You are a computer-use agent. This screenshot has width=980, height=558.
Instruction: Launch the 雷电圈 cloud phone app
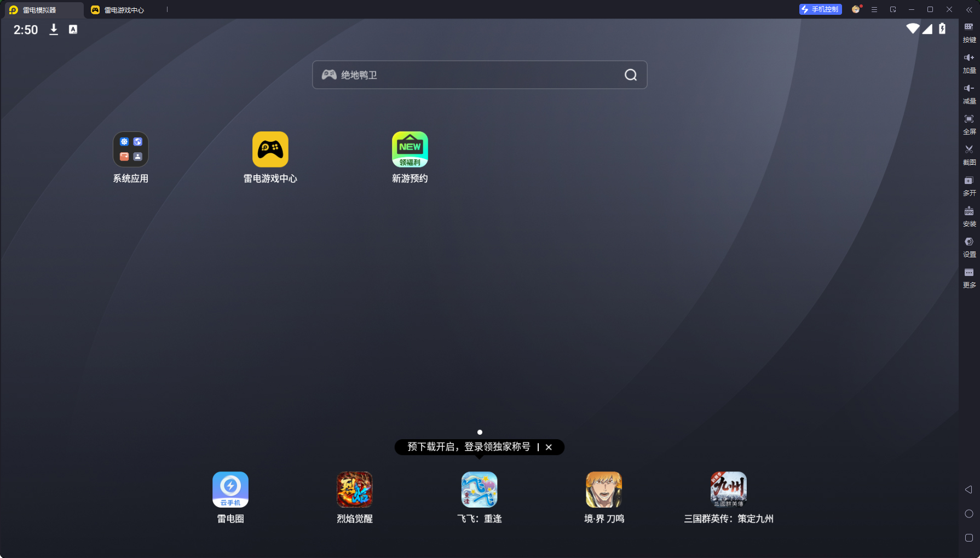coord(230,490)
